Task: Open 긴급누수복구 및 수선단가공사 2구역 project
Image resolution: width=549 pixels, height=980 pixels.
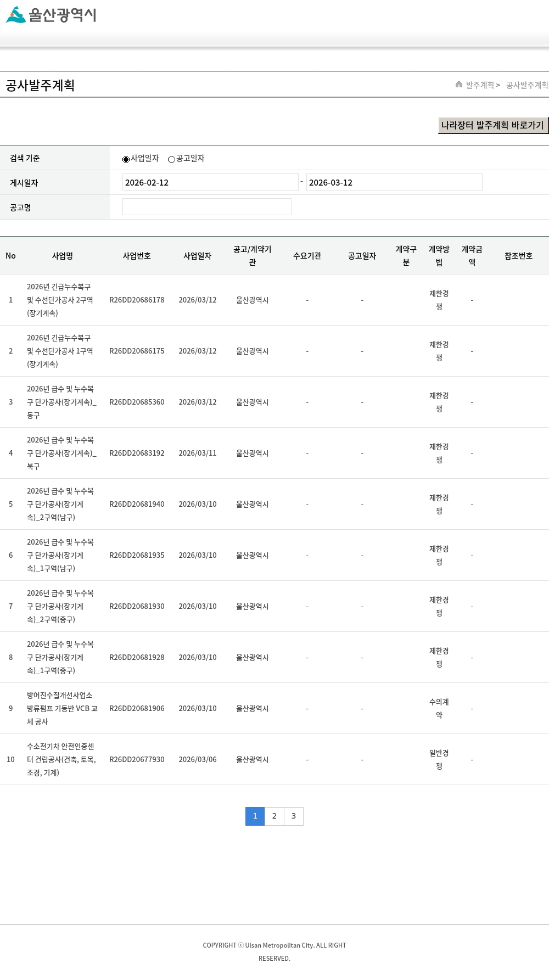Action: [x=60, y=300]
